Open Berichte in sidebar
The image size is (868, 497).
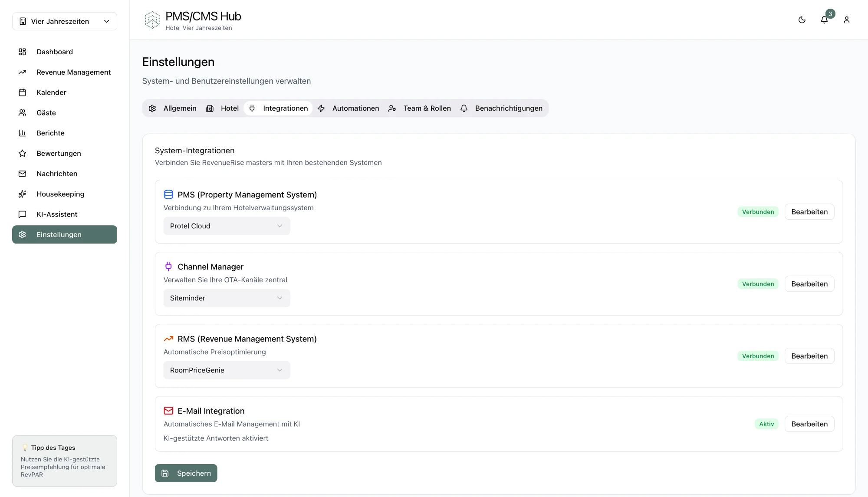click(x=50, y=133)
